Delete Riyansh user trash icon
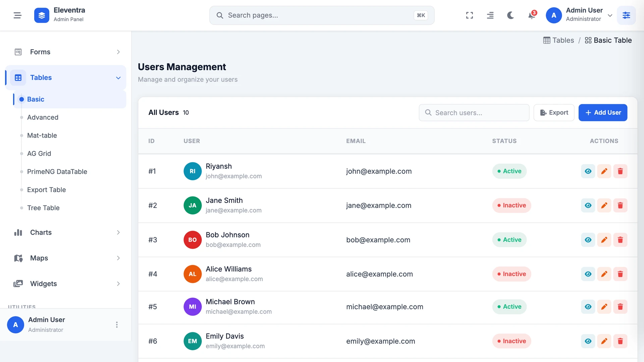 click(x=620, y=171)
